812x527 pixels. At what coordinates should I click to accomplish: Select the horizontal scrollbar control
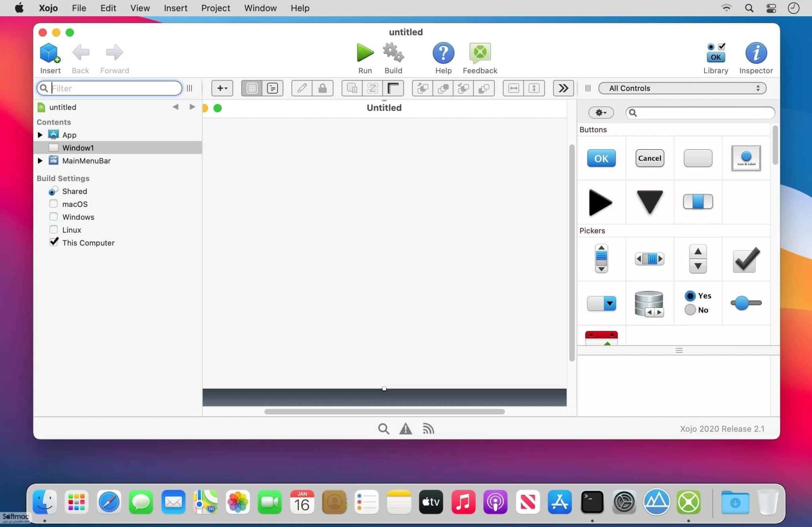pos(649,259)
